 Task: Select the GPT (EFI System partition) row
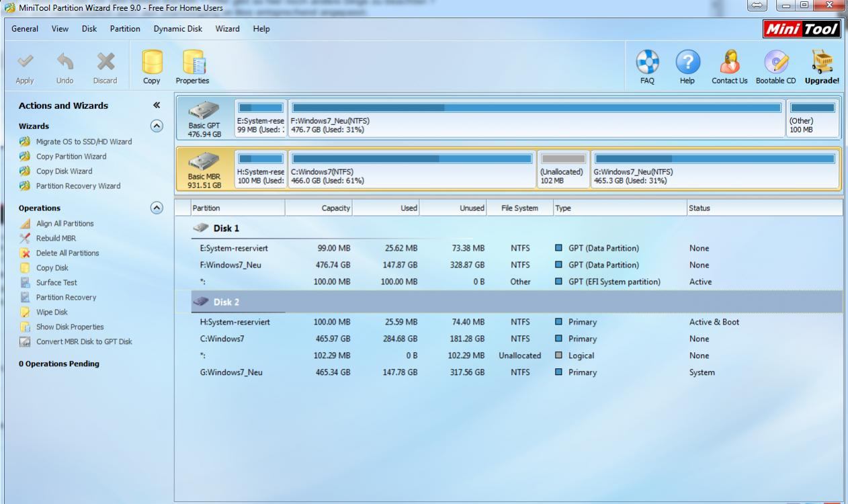[509, 282]
